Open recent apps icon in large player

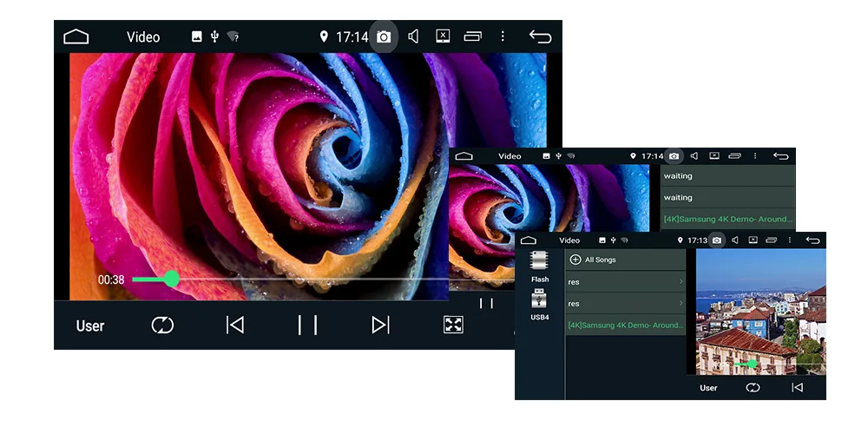point(472,36)
